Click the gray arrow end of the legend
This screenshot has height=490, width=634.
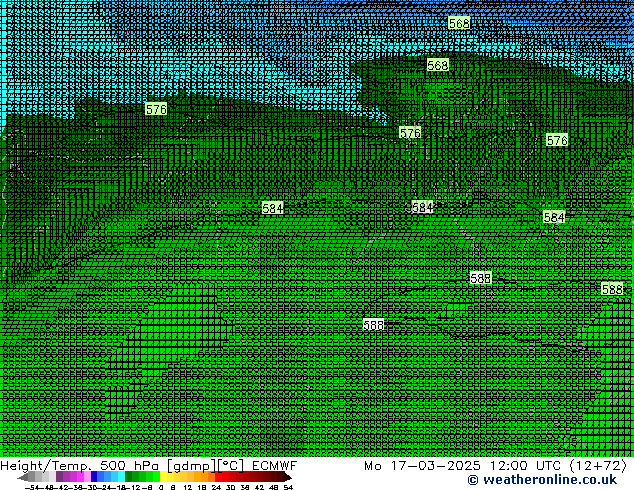(x=23, y=477)
